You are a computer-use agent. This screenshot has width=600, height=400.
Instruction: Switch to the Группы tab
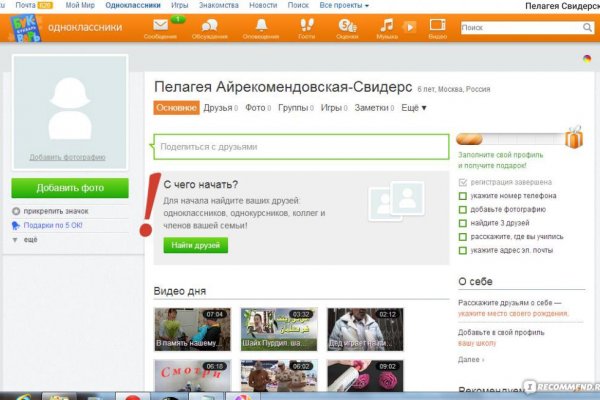[x=292, y=107]
